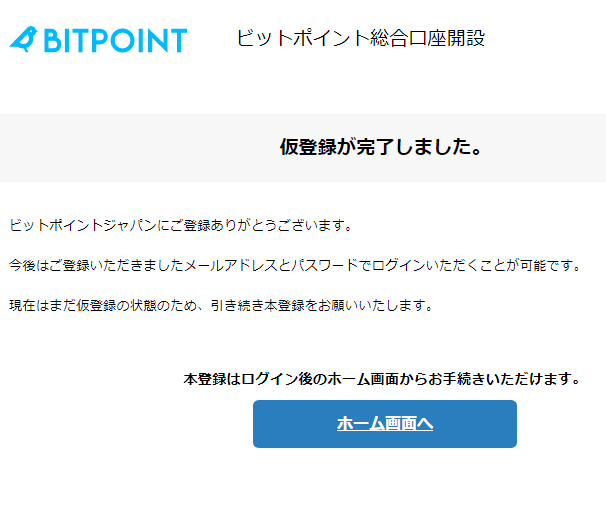606x522 pixels.
Task: Click the 仮登録が完了しました。 heading
Action: tap(382, 148)
